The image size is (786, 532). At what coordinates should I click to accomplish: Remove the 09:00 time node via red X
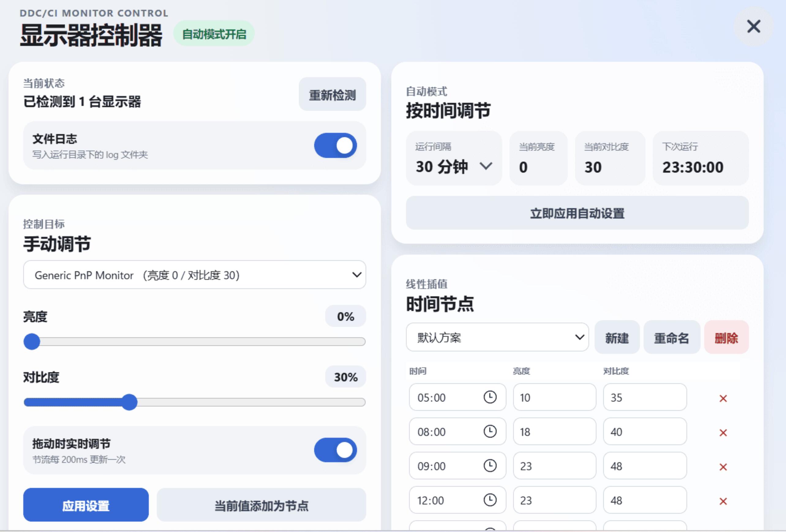(723, 467)
